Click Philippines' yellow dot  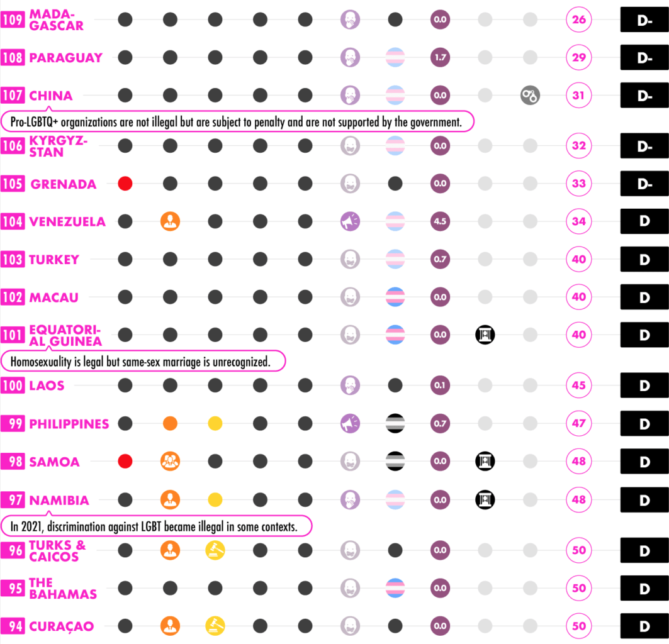(x=215, y=423)
